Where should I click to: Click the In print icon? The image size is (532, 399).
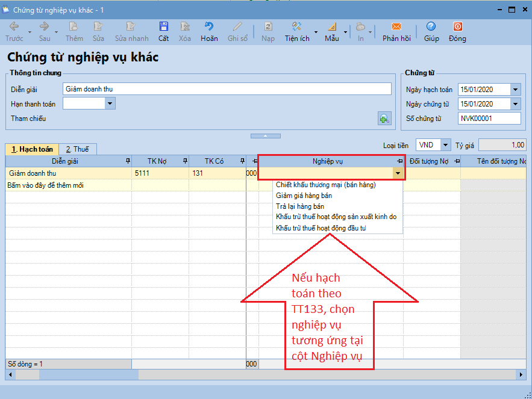tap(361, 31)
